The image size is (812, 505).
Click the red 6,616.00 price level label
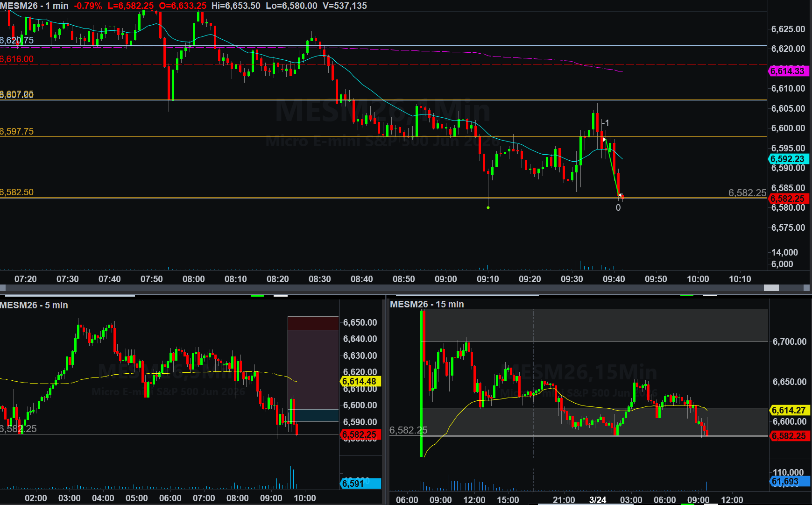17,59
